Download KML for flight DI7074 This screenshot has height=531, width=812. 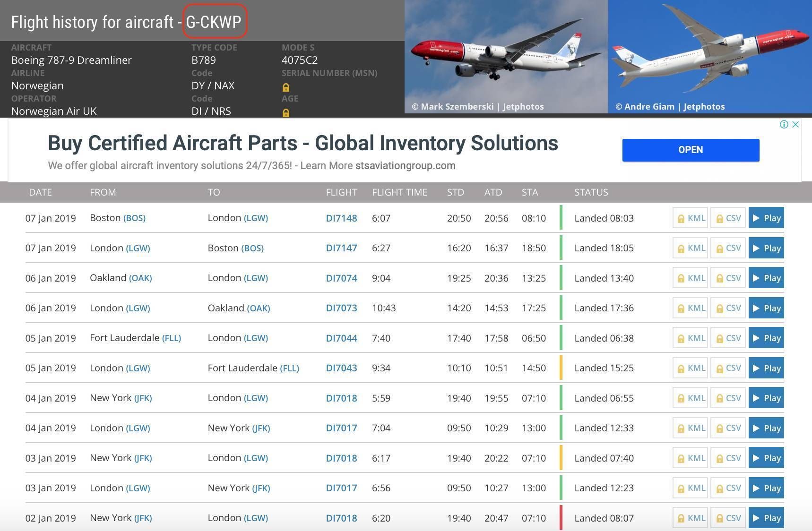690,278
